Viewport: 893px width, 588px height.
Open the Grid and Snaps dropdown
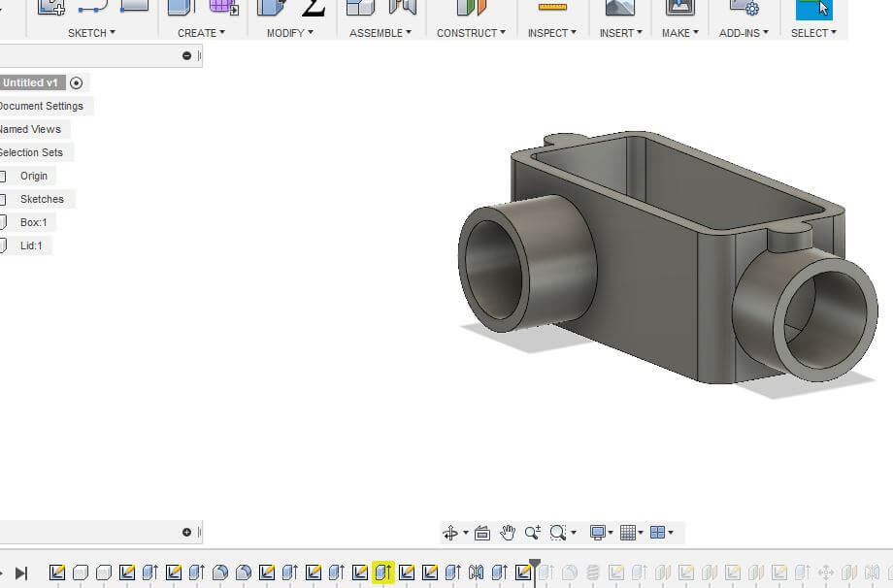[x=631, y=533]
